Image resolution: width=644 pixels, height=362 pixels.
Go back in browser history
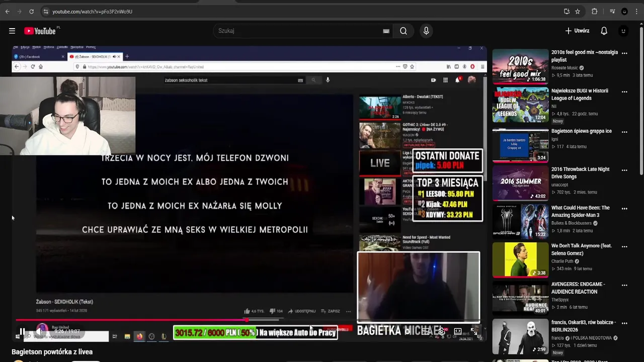point(7,11)
